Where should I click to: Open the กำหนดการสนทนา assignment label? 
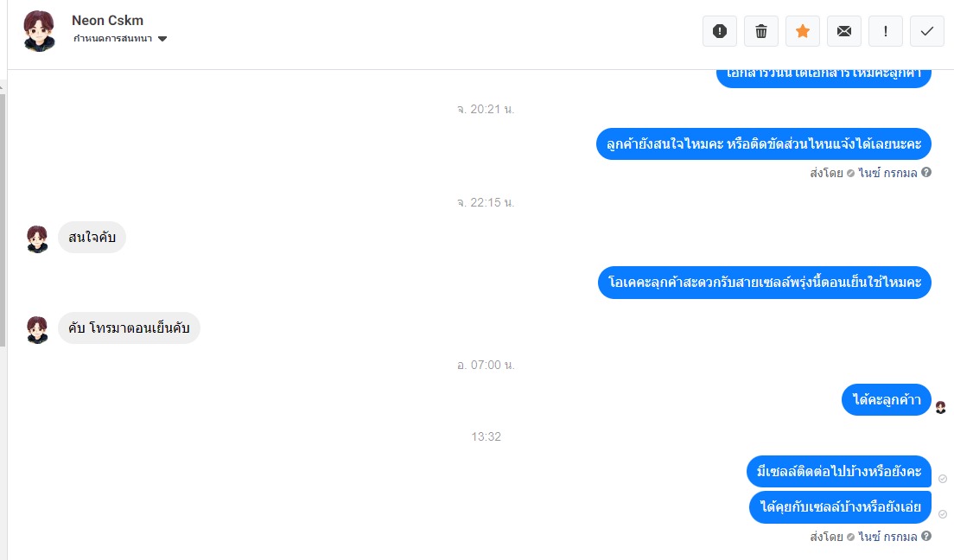click(112, 38)
